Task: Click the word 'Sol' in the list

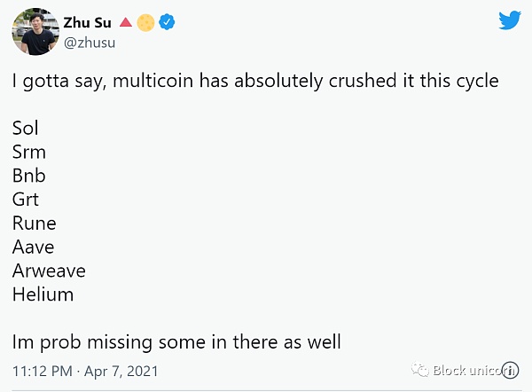Action: click(26, 129)
